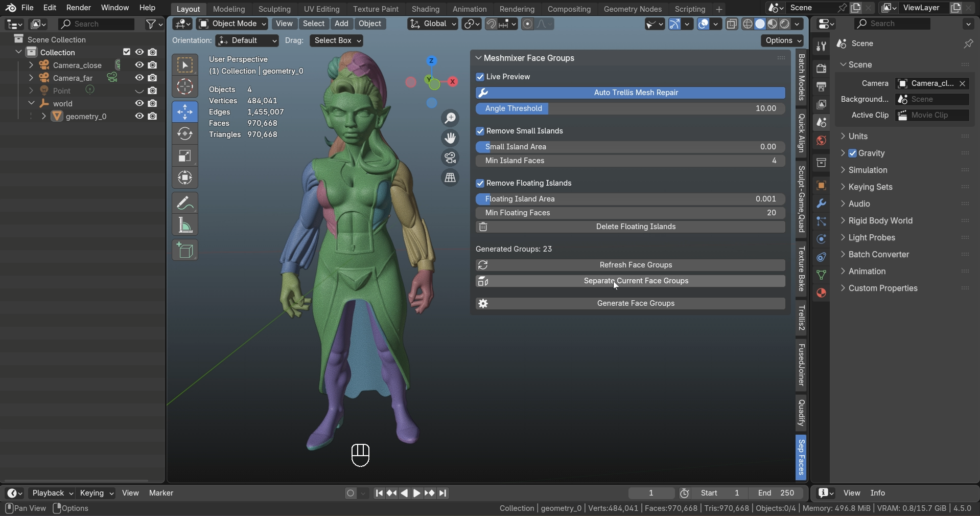Image resolution: width=980 pixels, height=516 pixels.
Task: Switch perspective/orthographic grid icon
Action: [450, 178]
